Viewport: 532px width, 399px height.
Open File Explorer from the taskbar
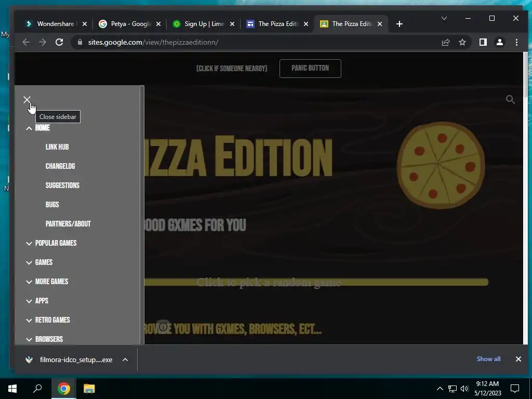coord(89,389)
